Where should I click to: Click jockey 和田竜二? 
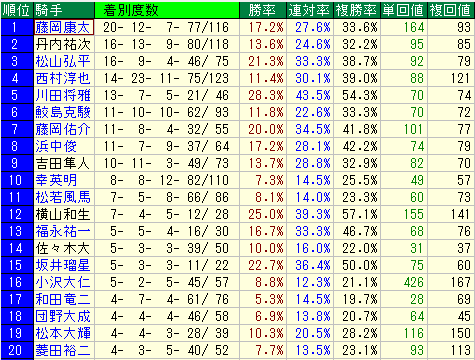pyautogui.click(x=63, y=299)
